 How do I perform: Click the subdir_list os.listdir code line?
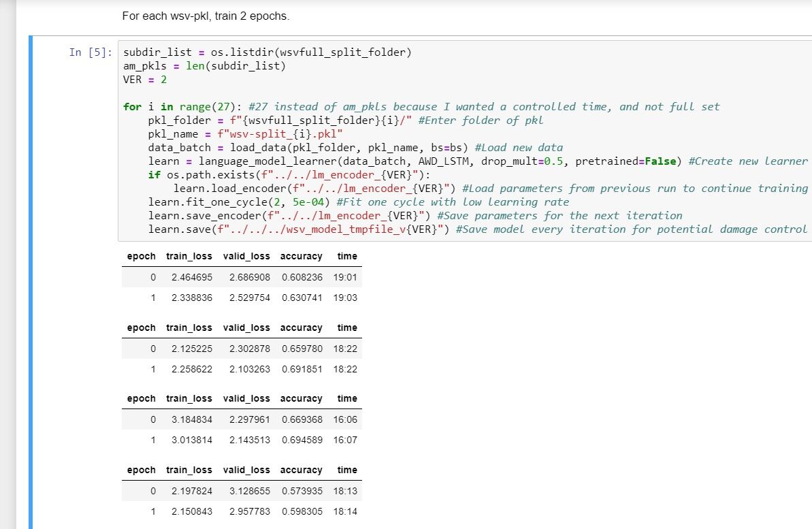click(x=267, y=52)
